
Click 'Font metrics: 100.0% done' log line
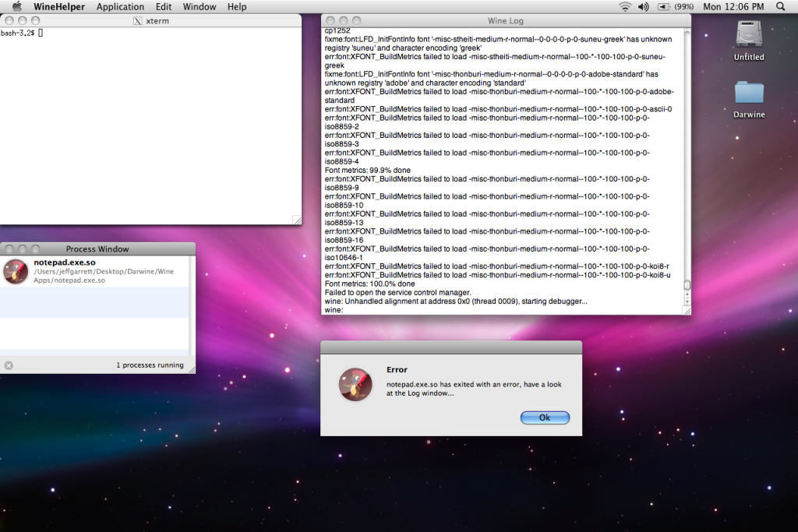click(369, 284)
